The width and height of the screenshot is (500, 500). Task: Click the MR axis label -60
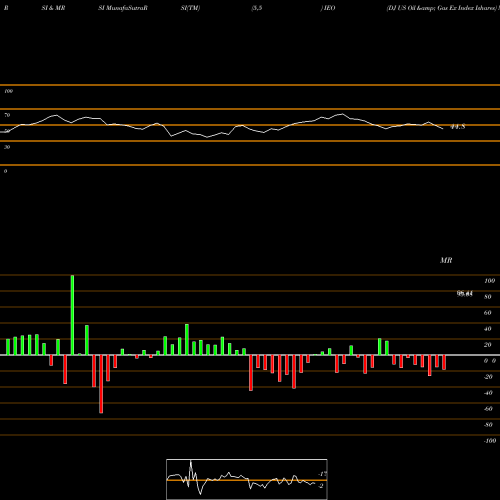488,409
